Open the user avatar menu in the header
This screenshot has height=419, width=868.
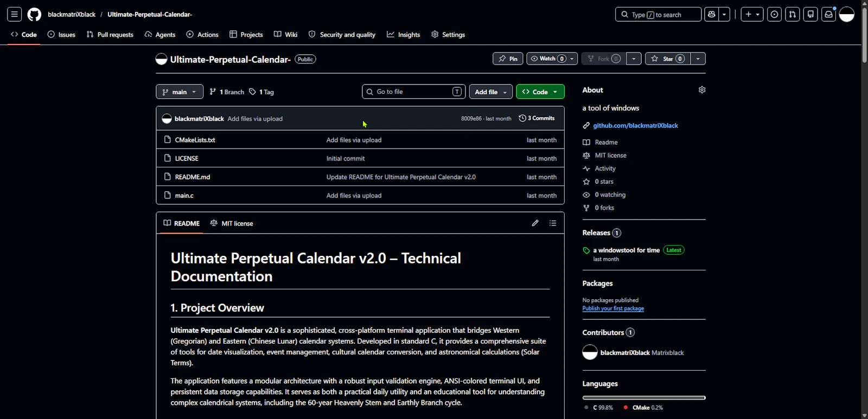[x=847, y=15]
